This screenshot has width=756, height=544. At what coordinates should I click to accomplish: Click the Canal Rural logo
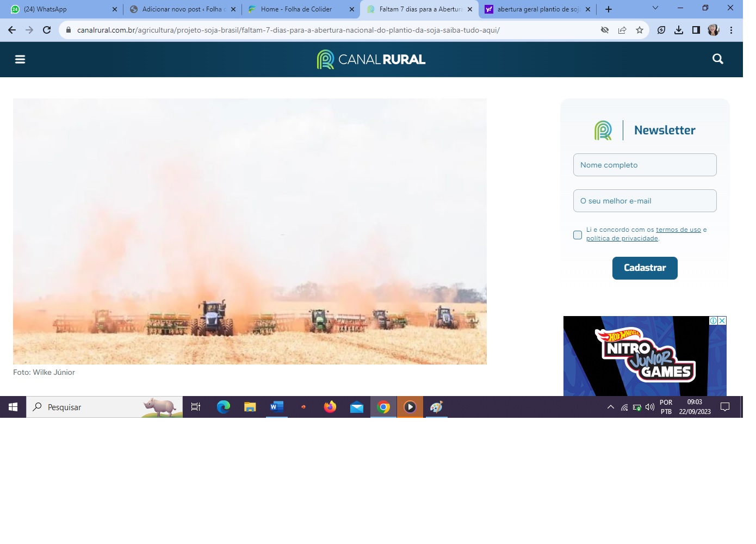click(x=371, y=59)
